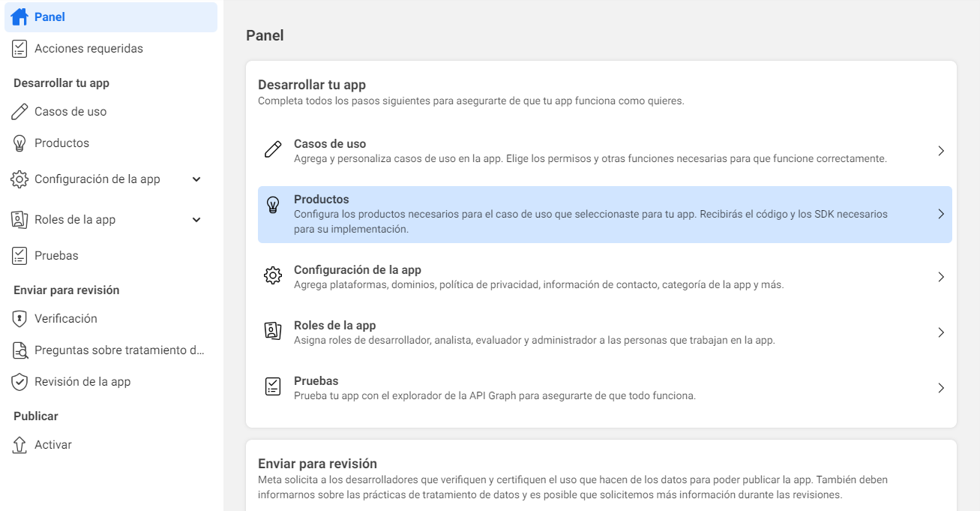Select the Acciones requeridas checklist icon

[x=18, y=48]
